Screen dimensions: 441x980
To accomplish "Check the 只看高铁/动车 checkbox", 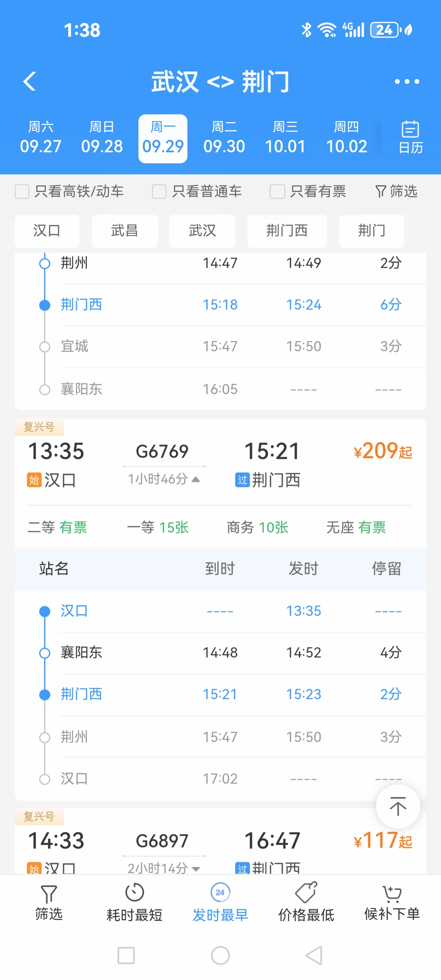I will (22, 192).
